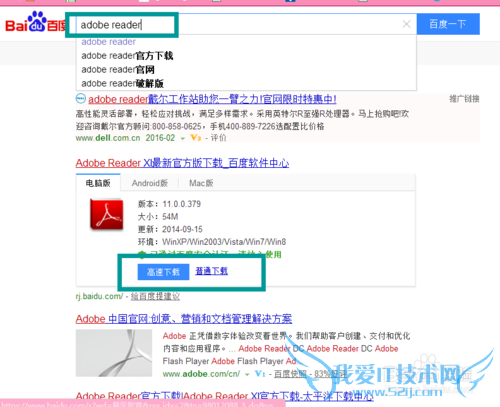Open 百度快照 link under Adobe result
This screenshot has width=500, height=407.
tap(290, 374)
